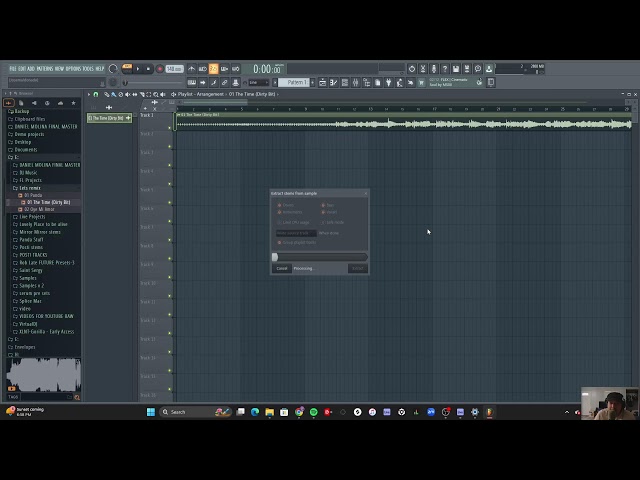
Task: Open the Tools menu
Action: (88, 69)
